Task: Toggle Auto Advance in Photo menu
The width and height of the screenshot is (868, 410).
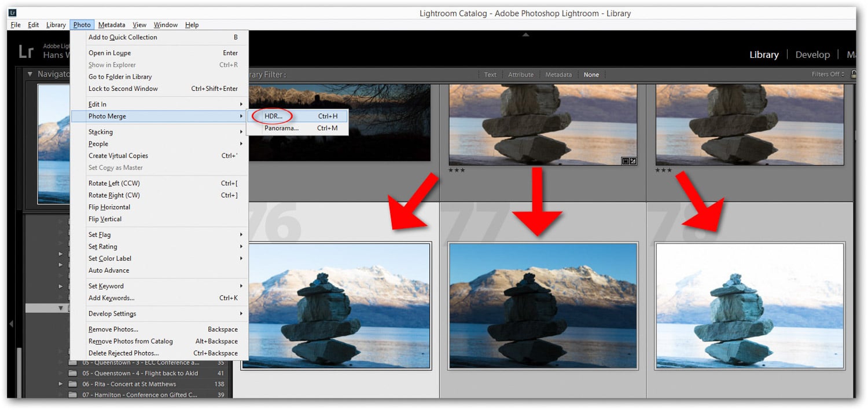Action: click(159, 270)
